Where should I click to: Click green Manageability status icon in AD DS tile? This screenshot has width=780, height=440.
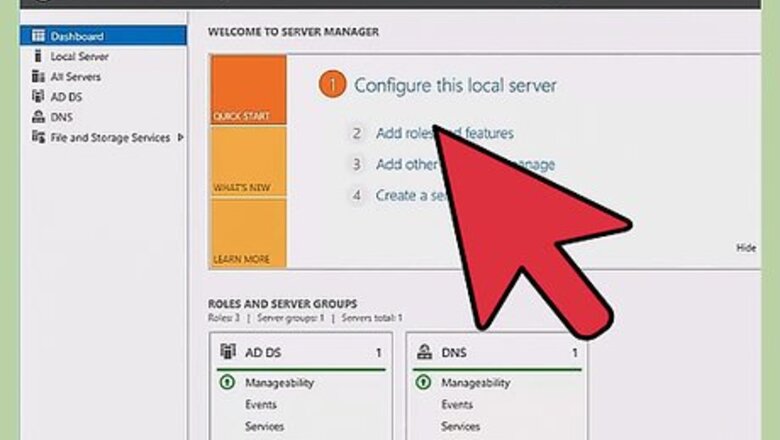tap(227, 382)
